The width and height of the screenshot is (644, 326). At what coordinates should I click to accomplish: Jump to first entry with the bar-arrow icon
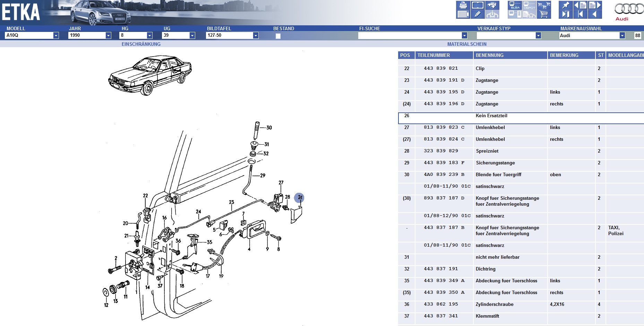pos(580,14)
